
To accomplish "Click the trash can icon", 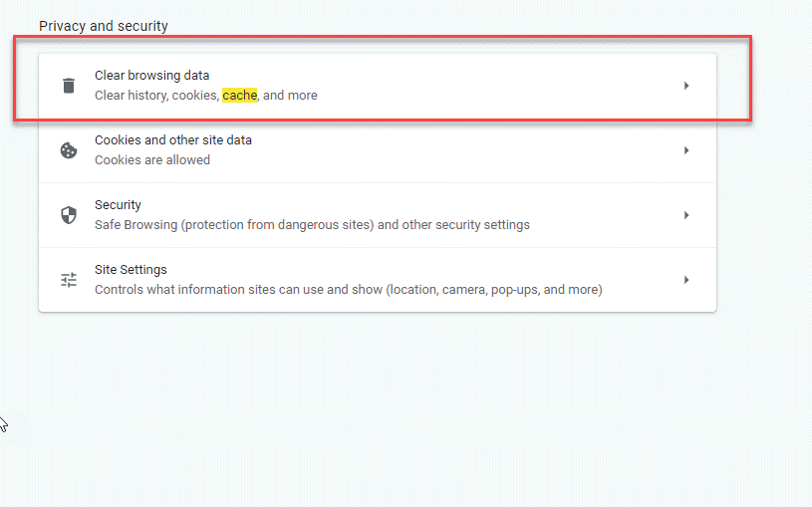I will click(69, 86).
